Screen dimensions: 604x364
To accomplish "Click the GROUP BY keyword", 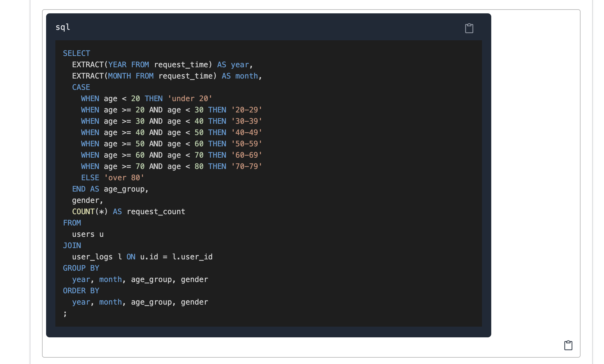I will click(x=81, y=268).
